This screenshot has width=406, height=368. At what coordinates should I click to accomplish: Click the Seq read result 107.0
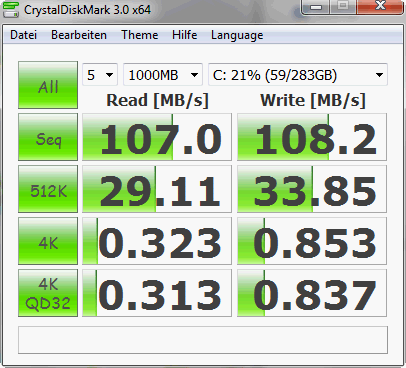pos(157,137)
